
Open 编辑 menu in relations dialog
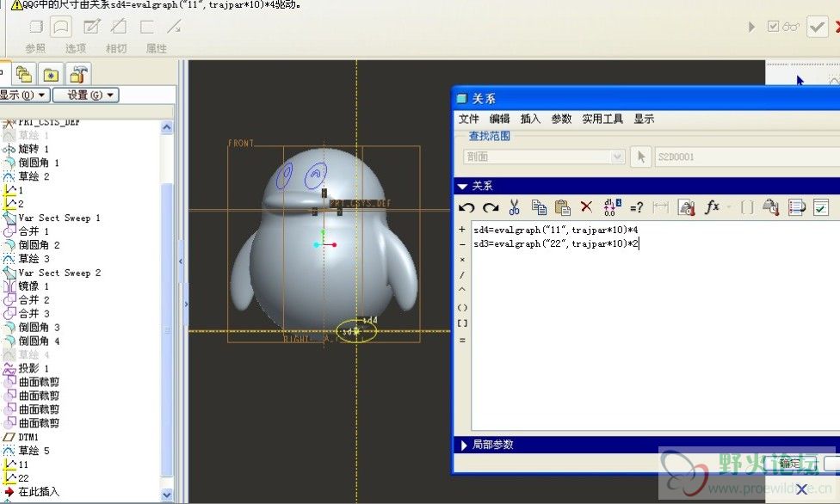[500, 119]
